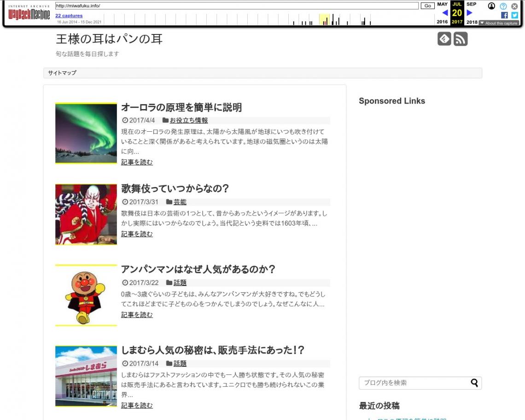Go to previous capture arrow
Image resolution: width=525 pixels, height=420 pixels.
(x=445, y=13)
